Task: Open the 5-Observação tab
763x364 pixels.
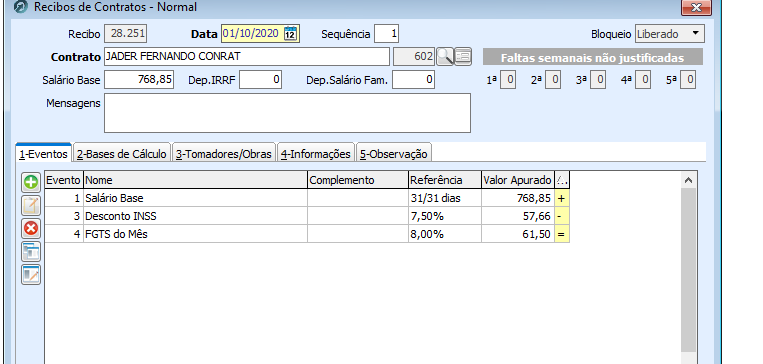Action: [x=394, y=154]
